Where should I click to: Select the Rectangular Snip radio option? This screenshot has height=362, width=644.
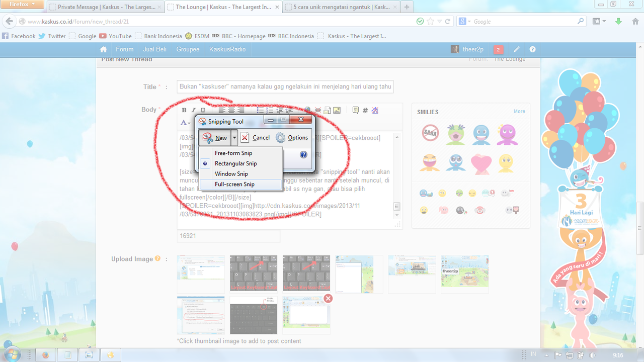click(x=240, y=163)
